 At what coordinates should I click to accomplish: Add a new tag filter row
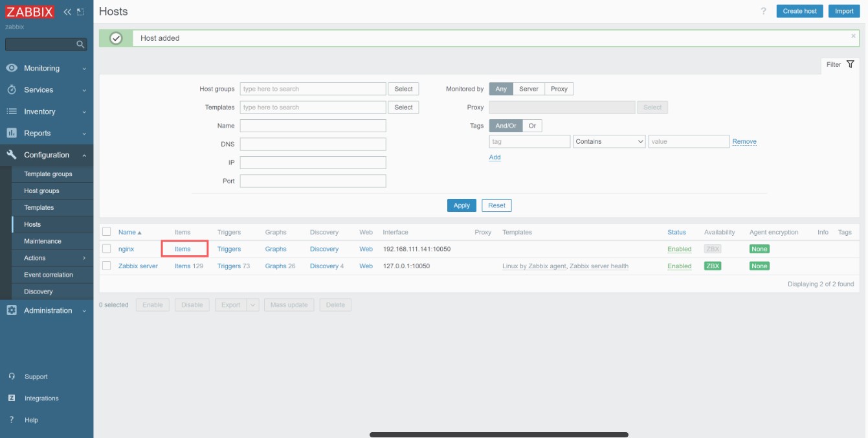tap(495, 157)
